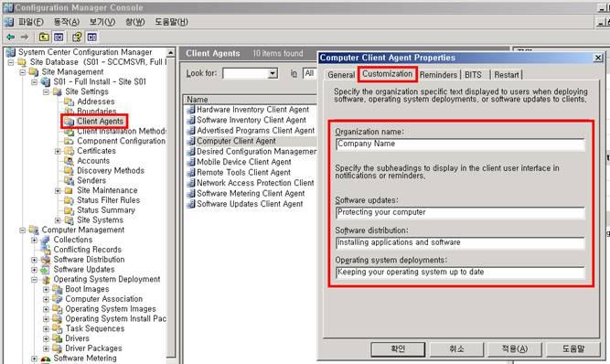
Task: Click the Software updates subheading field
Action: click(x=460, y=213)
